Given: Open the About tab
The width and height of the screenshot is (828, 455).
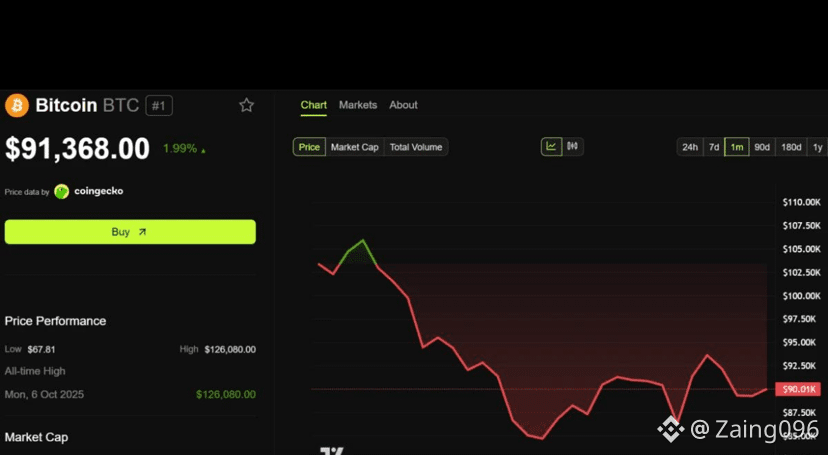Looking at the screenshot, I should (403, 105).
